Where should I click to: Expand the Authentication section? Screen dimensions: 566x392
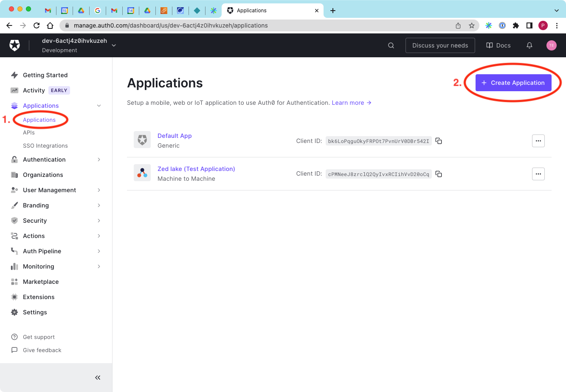(99, 160)
